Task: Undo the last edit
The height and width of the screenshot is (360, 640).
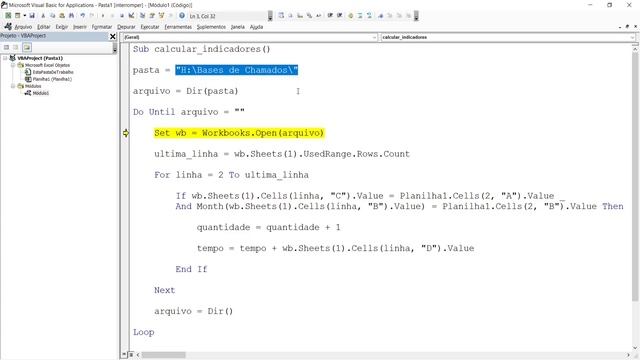Action: click(x=83, y=16)
